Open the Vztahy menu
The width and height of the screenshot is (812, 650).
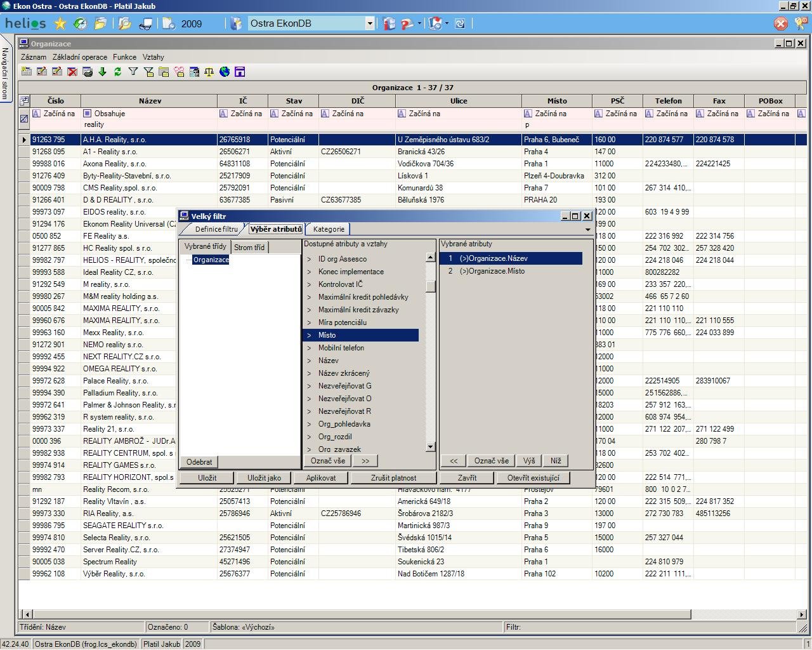click(x=154, y=57)
